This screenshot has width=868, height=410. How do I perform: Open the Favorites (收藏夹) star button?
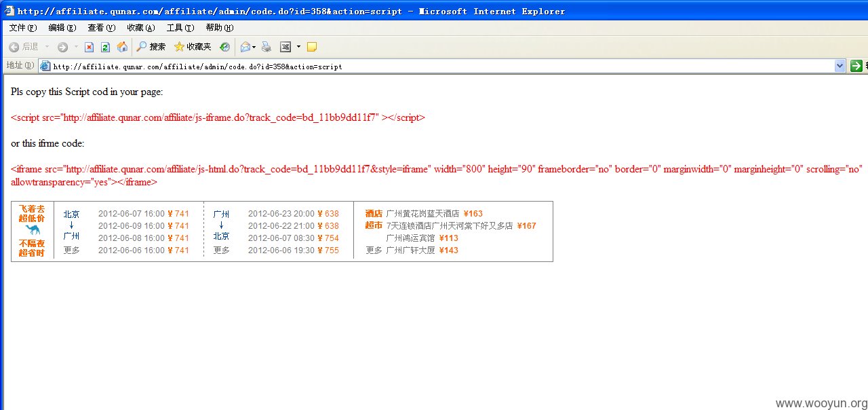[x=192, y=47]
